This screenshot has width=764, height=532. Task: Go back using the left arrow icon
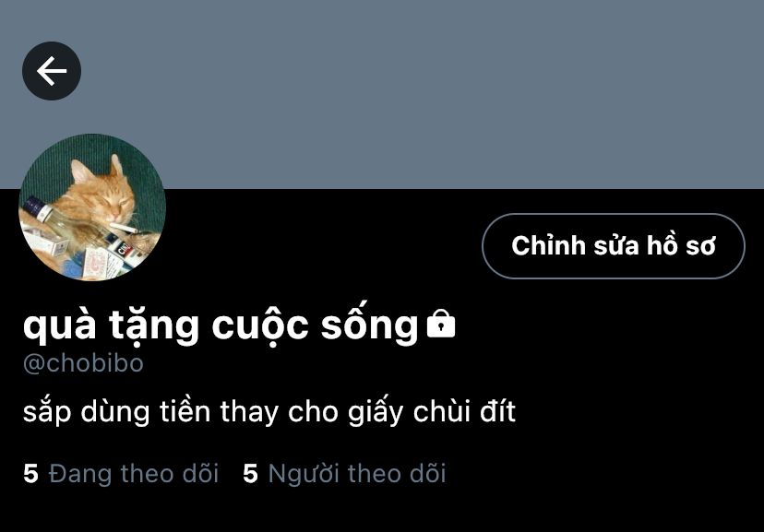52,71
